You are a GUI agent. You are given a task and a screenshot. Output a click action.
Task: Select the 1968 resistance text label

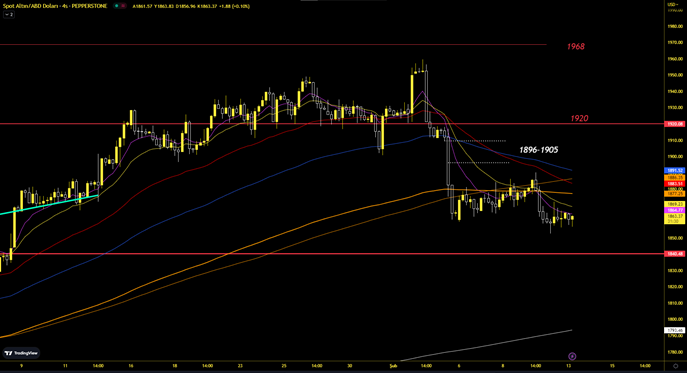(x=576, y=46)
